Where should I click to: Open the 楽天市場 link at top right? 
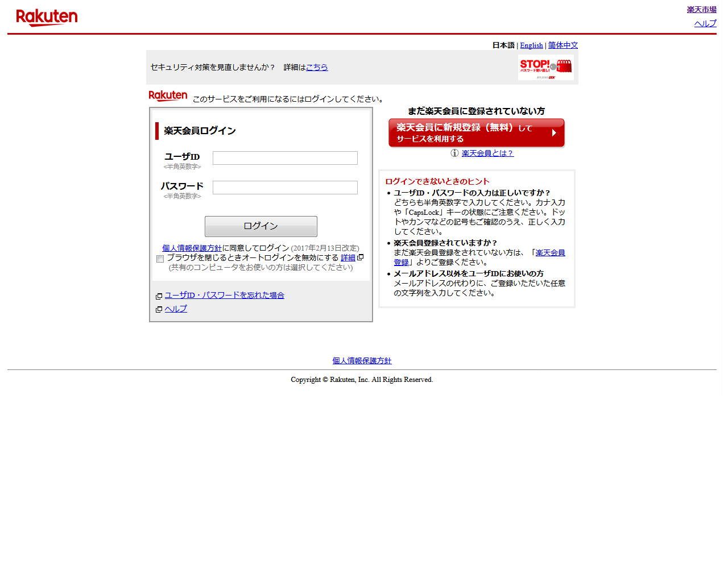click(x=701, y=10)
